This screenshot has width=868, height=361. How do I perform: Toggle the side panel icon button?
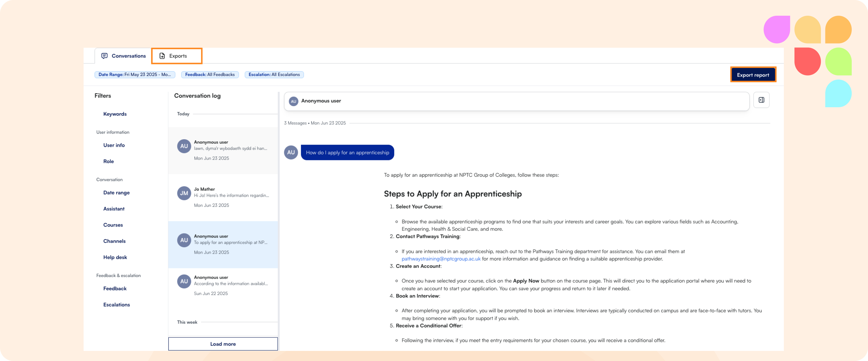[761, 100]
